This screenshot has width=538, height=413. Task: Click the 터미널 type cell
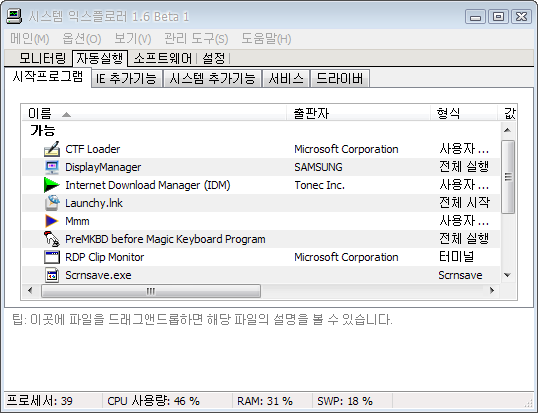456,257
